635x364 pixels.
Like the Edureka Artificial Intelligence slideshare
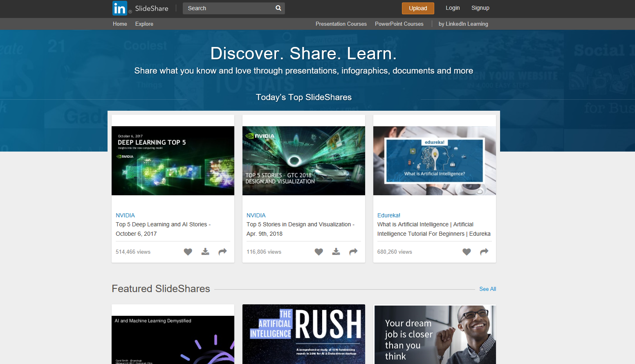[467, 252]
